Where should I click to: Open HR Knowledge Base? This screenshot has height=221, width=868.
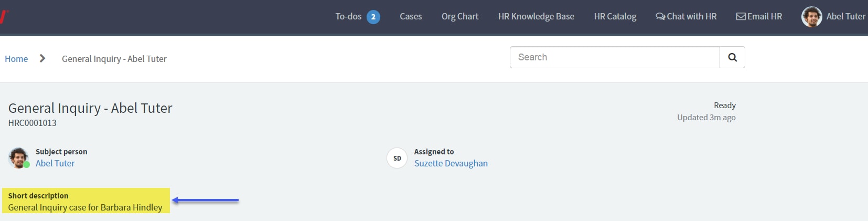536,16
